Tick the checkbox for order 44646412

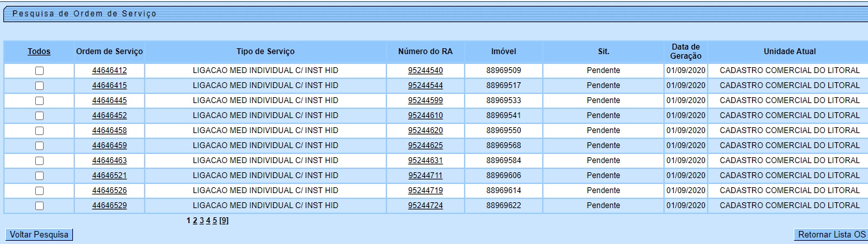(x=39, y=70)
